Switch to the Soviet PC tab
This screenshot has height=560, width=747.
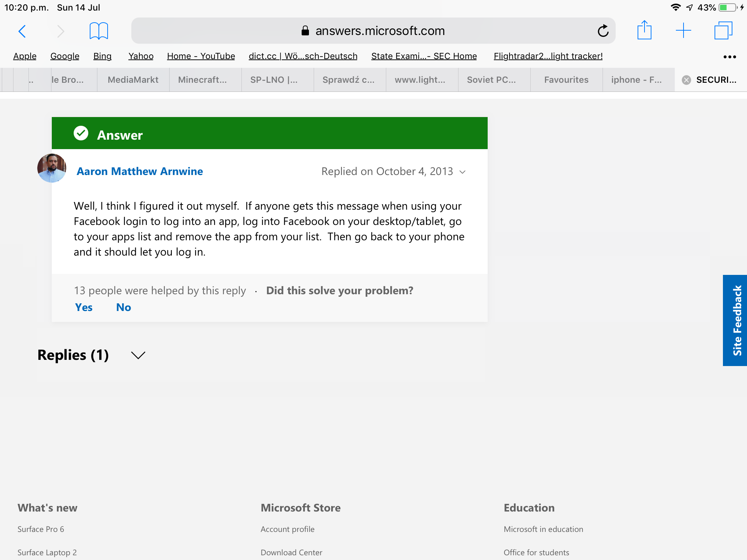(x=491, y=80)
